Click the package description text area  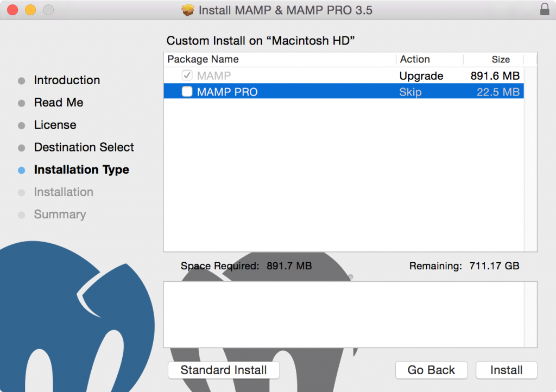tap(344, 315)
